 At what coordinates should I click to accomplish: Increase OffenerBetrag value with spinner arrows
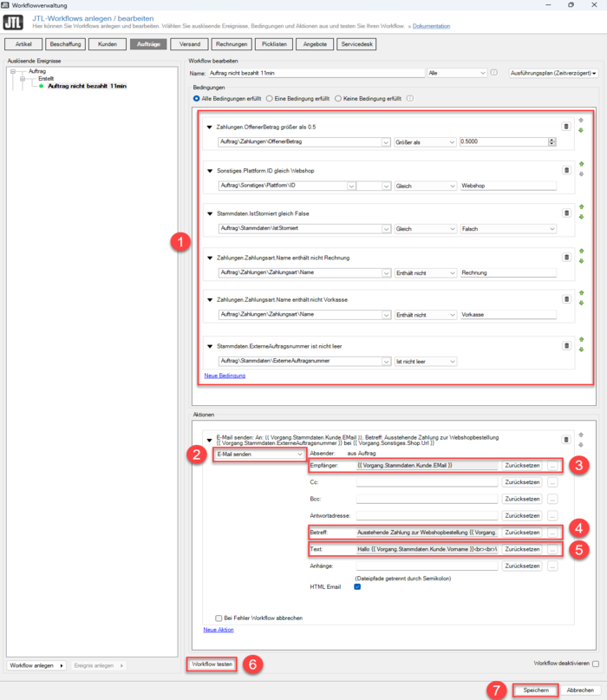tap(552, 140)
